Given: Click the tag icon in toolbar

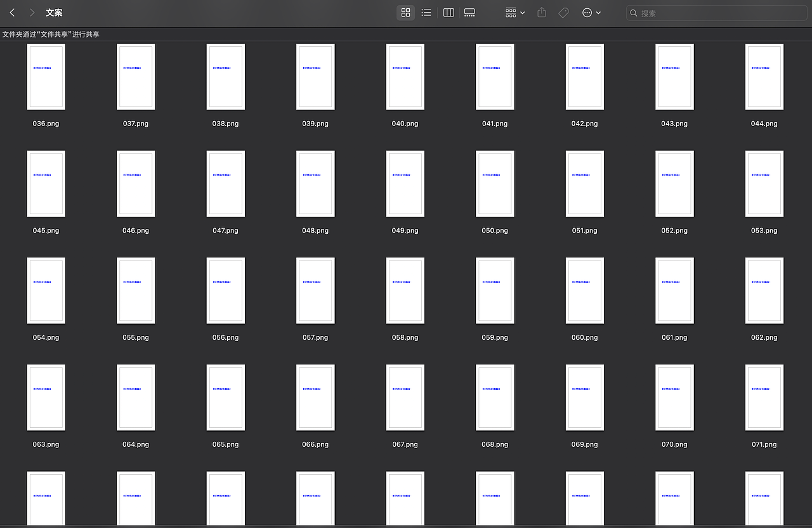Looking at the screenshot, I should pos(563,13).
